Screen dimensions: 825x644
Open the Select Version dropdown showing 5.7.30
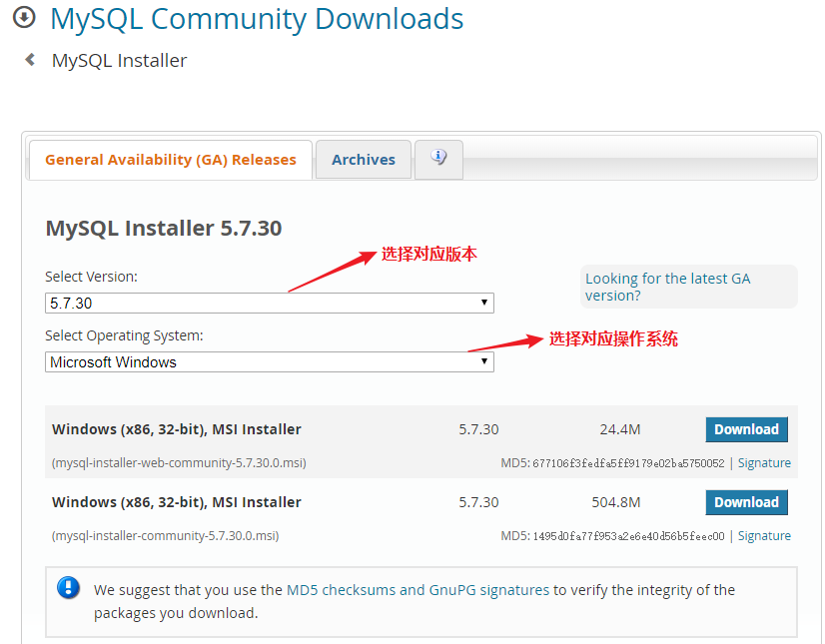(x=270, y=304)
